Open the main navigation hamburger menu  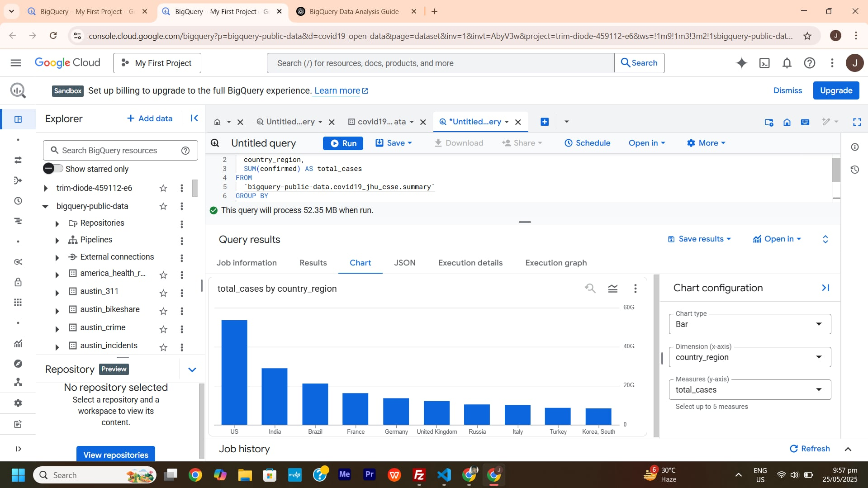tap(16, 63)
